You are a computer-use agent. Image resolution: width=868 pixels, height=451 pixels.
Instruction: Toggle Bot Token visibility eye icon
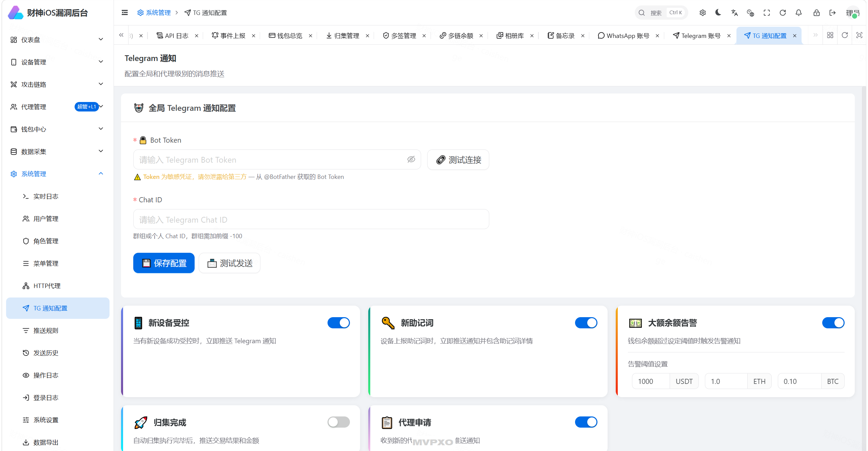[x=411, y=159]
